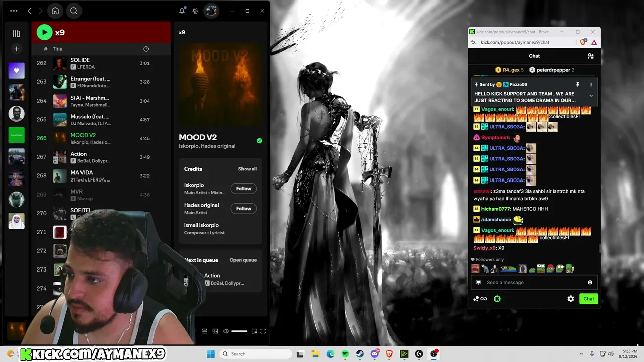Image resolution: width=644 pixels, height=362 pixels.
Task: Insert the red-cap Pepe emote
Action: [550, 268]
